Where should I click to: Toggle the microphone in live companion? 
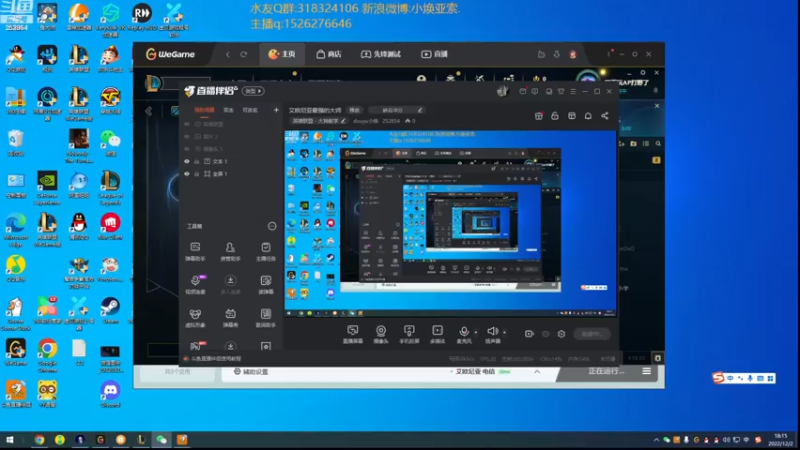tap(464, 334)
